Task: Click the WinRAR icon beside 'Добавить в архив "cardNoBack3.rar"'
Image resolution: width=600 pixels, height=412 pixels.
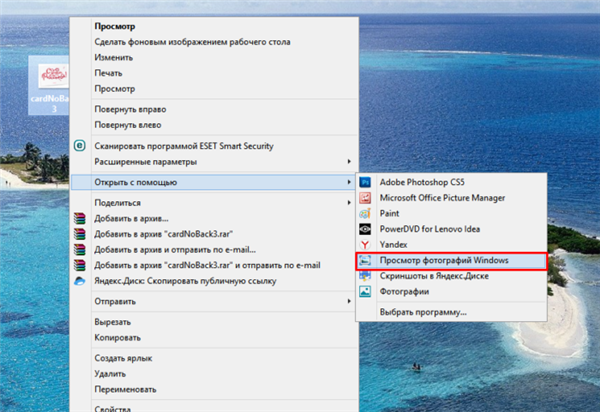Action: tap(80, 234)
